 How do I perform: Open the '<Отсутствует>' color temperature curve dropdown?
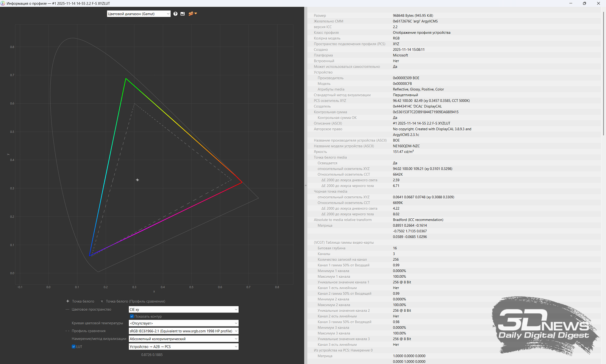pyautogui.click(x=183, y=323)
